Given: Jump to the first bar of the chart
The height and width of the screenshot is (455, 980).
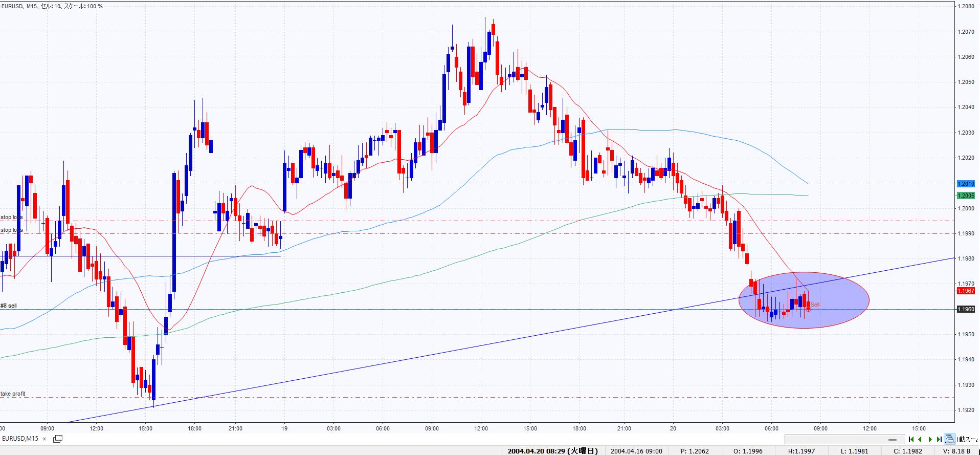Looking at the screenshot, I should (911, 439).
